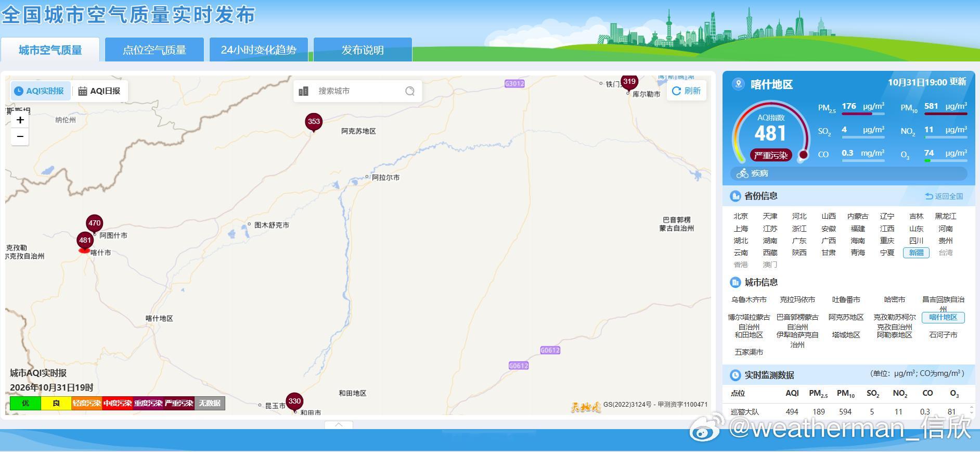Click the 319 marker near 库尔勒市

tap(629, 82)
